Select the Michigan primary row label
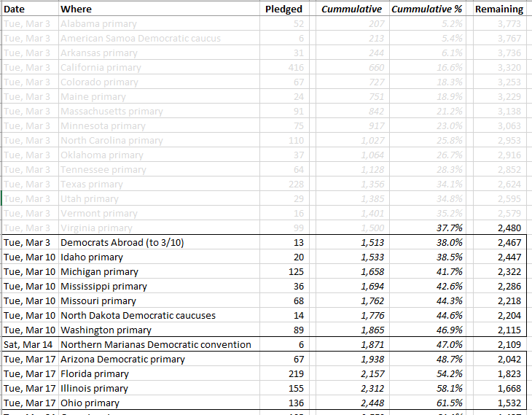This screenshot has width=532, height=415. point(98,271)
